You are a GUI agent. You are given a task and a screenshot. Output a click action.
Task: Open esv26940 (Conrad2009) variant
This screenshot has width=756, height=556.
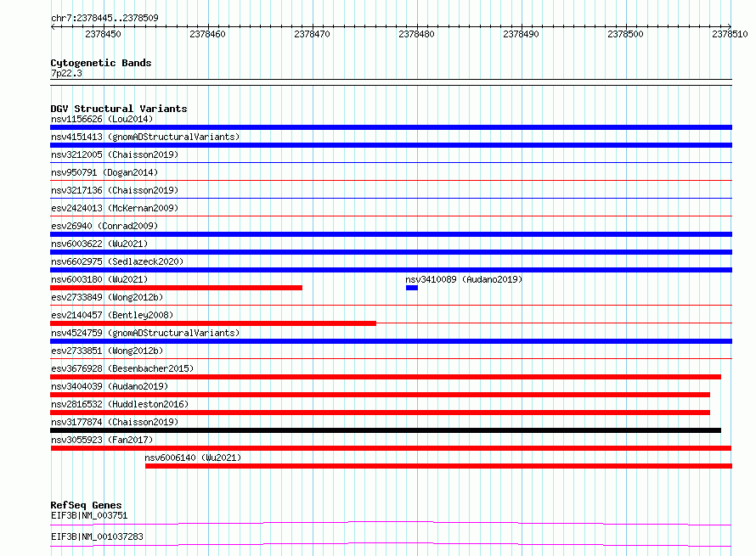(x=104, y=226)
